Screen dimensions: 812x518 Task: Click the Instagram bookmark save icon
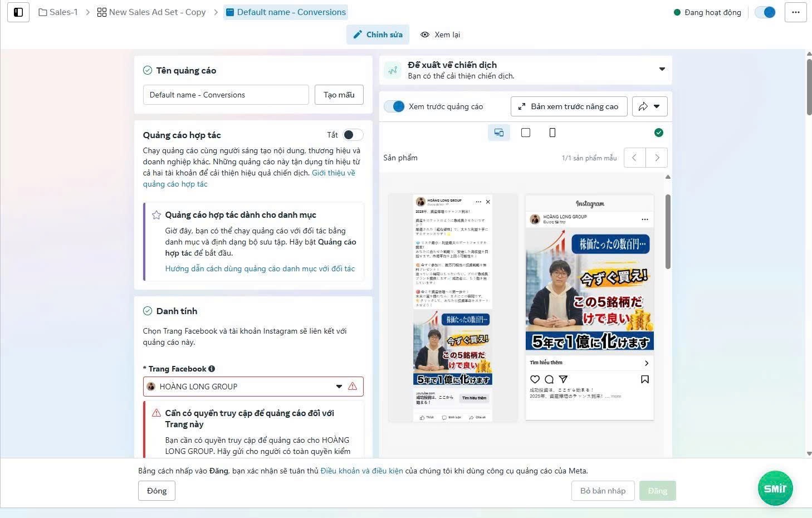pos(645,379)
